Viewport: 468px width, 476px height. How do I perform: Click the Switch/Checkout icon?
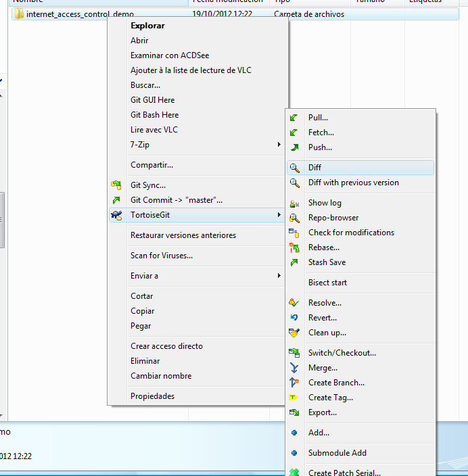[x=294, y=353]
